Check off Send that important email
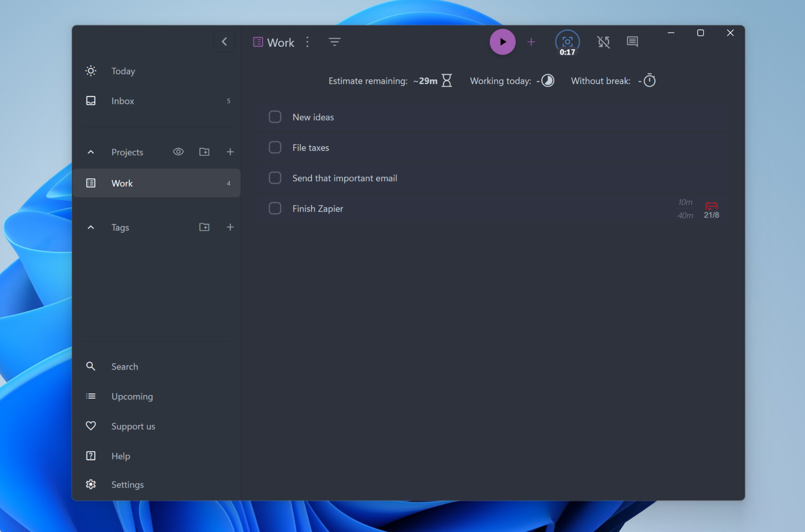The height and width of the screenshot is (532, 805). (x=275, y=178)
